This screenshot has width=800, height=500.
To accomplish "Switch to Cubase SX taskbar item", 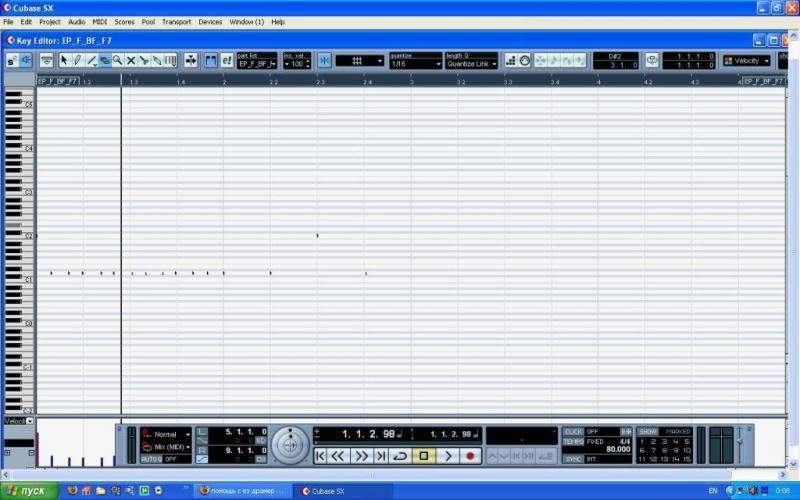I will pyautogui.click(x=344, y=491).
